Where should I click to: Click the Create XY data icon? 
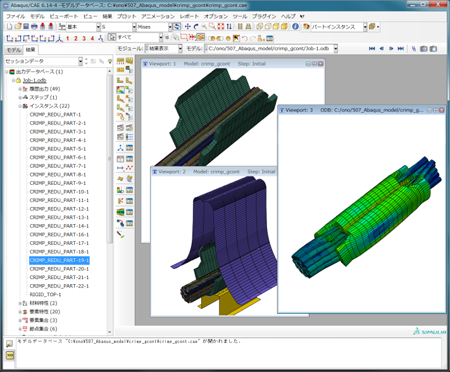point(120,159)
